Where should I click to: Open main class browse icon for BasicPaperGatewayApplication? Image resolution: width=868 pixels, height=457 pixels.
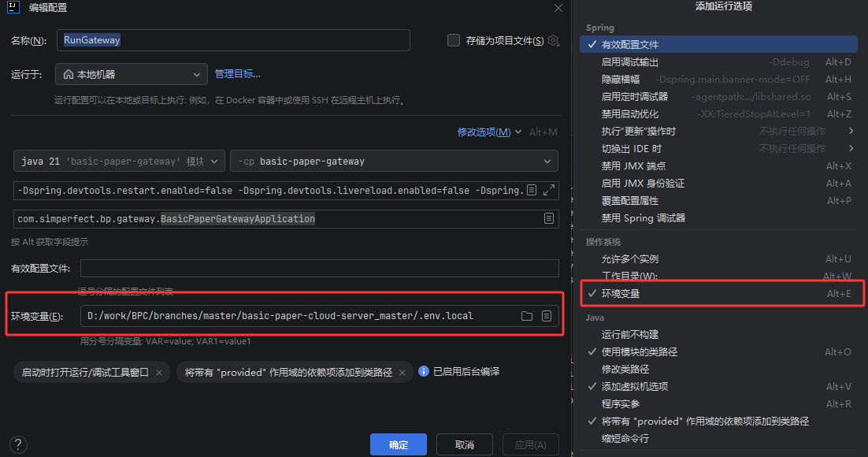(548, 219)
